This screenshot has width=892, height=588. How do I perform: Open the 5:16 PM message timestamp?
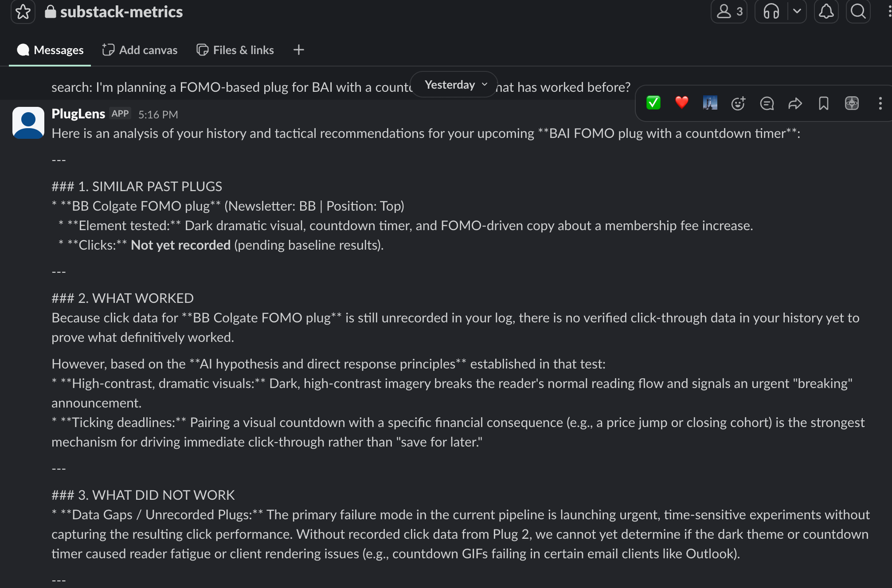click(158, 114)
